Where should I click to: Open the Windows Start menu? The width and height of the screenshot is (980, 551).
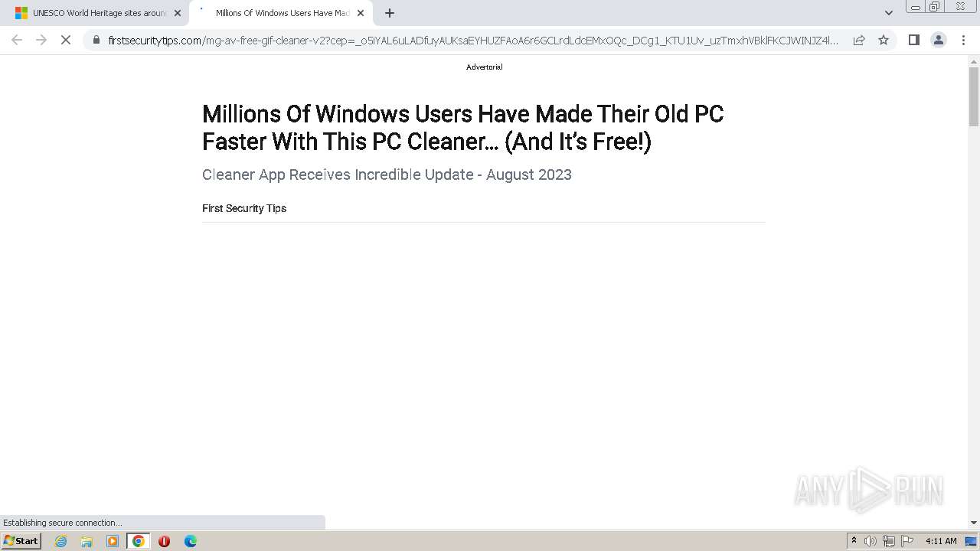21,541
